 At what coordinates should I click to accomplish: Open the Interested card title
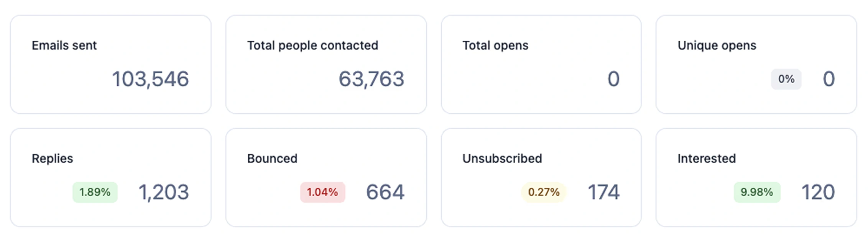click(x=706, y=158)
